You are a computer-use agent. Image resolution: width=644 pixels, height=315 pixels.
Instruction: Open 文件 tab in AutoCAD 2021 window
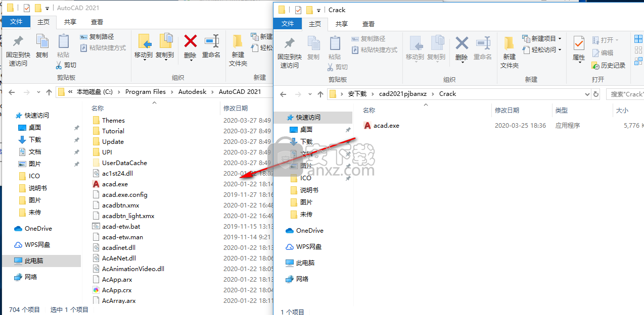pyautogui.click(x=16, y=22)
